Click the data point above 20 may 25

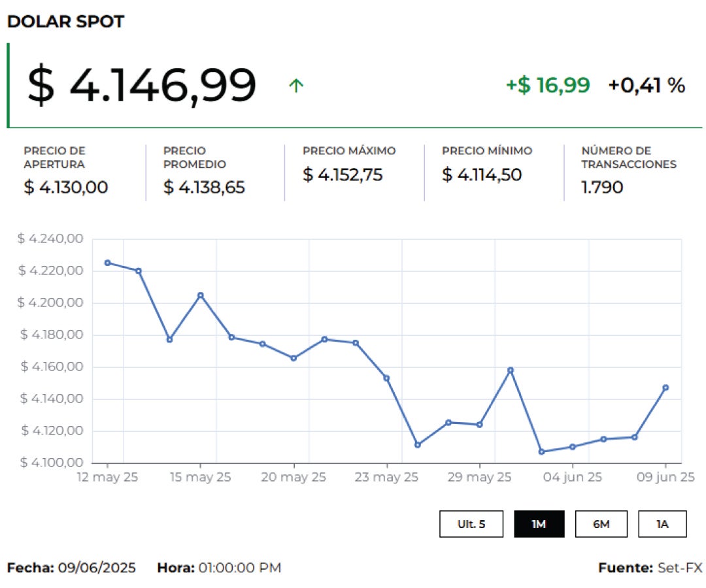point(294,358)
